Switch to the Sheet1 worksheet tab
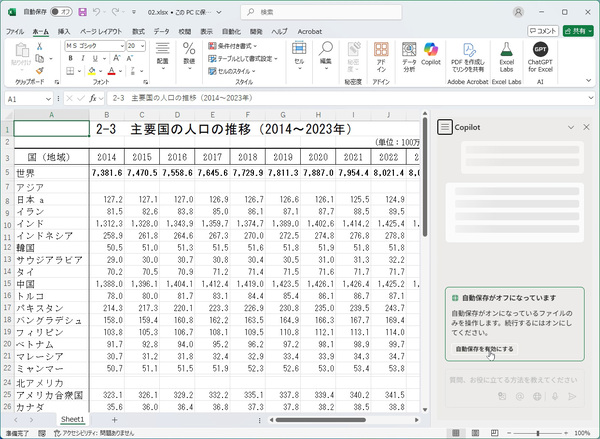Image resolution: width=600 pixels, height=439 pixels. point(73,419)
